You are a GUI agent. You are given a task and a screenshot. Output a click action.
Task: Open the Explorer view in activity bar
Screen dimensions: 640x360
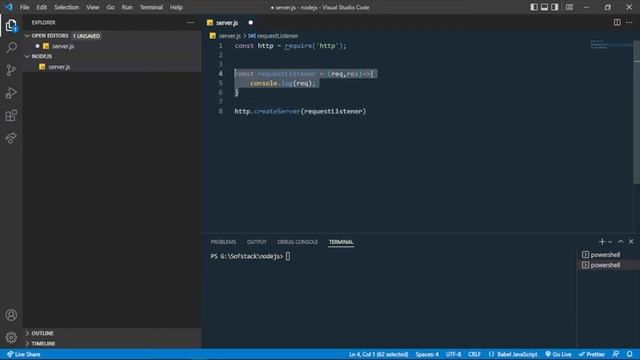(x=11, y=26)
